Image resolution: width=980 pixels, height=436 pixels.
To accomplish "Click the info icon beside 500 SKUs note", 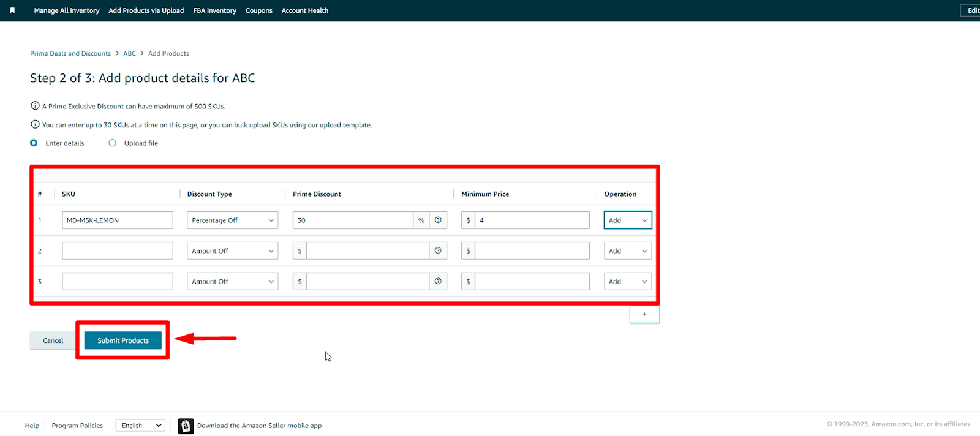I will tap(35, 106).
